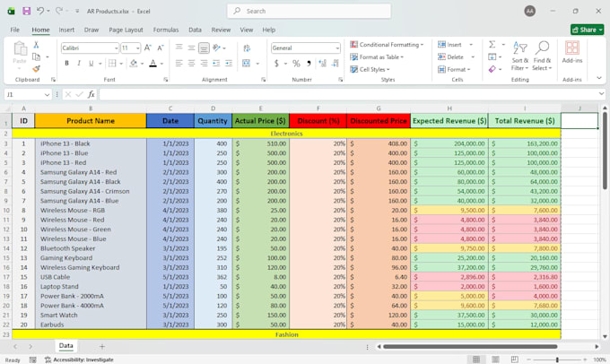Expand the formula bar chevron

point(601,94)
